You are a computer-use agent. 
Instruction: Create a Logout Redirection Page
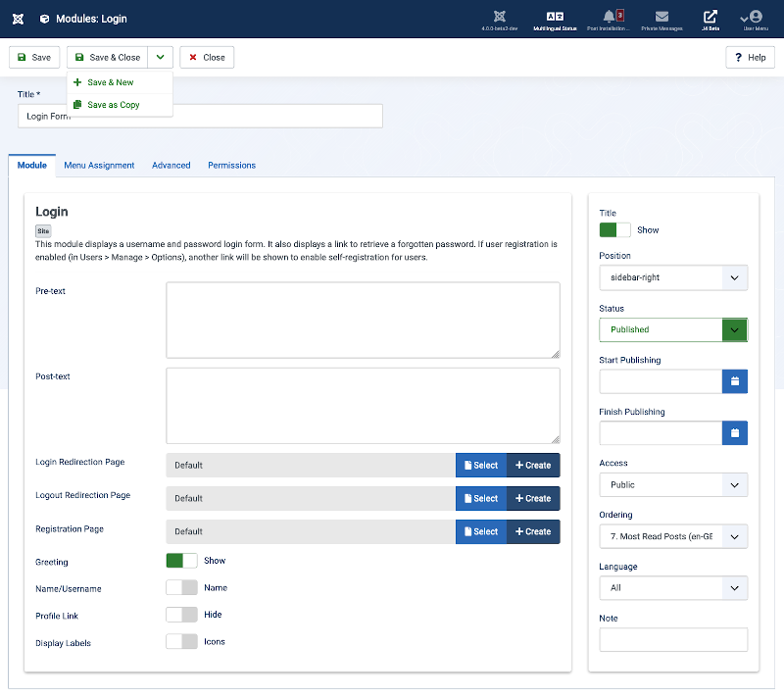point(533,498)
